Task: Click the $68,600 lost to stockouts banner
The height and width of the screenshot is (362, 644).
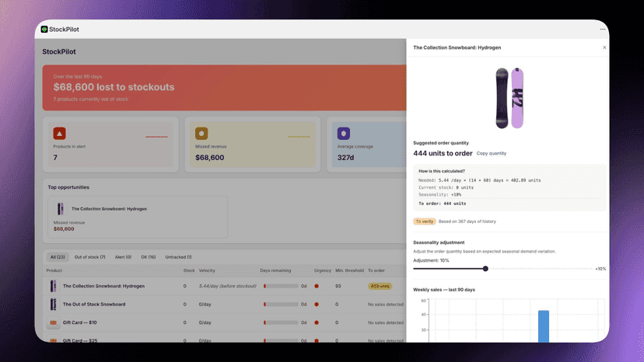Action: [224, 88]
